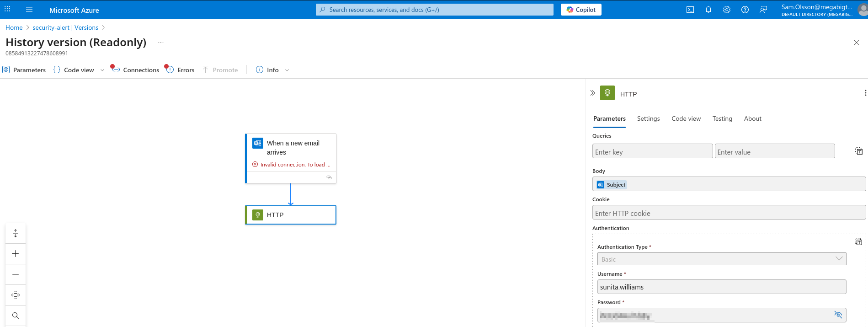
Task: Open Errors in the toolbar
Action: pyautogui.click(x=181, y=70)
